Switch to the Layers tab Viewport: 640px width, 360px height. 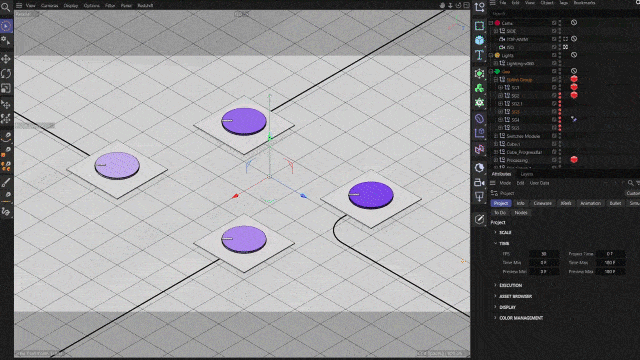tap(527, 174)
